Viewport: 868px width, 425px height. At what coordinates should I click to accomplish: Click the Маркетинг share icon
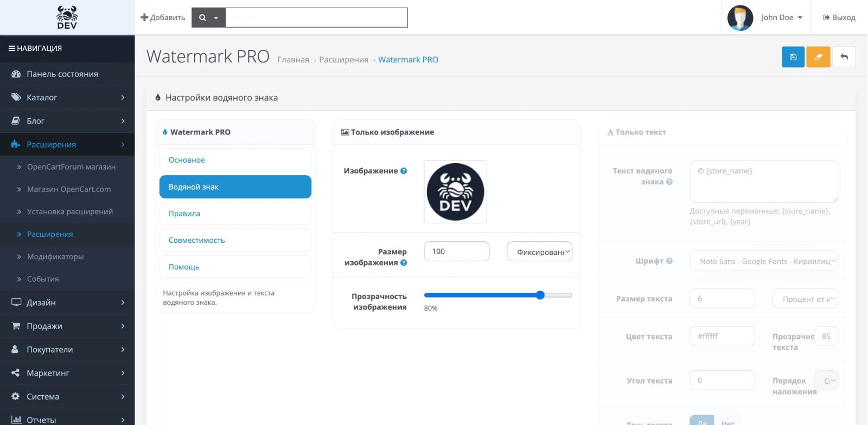coord(16,373)
